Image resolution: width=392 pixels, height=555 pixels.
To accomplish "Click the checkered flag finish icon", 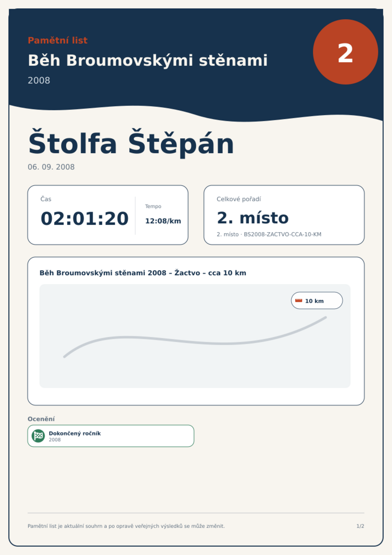I will [x=38, y=436].
